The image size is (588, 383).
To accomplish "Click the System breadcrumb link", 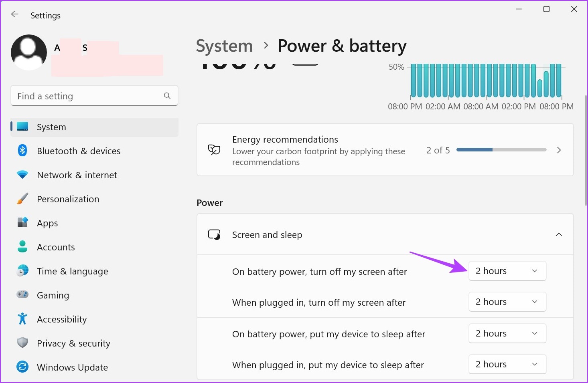I will (224, 46).
